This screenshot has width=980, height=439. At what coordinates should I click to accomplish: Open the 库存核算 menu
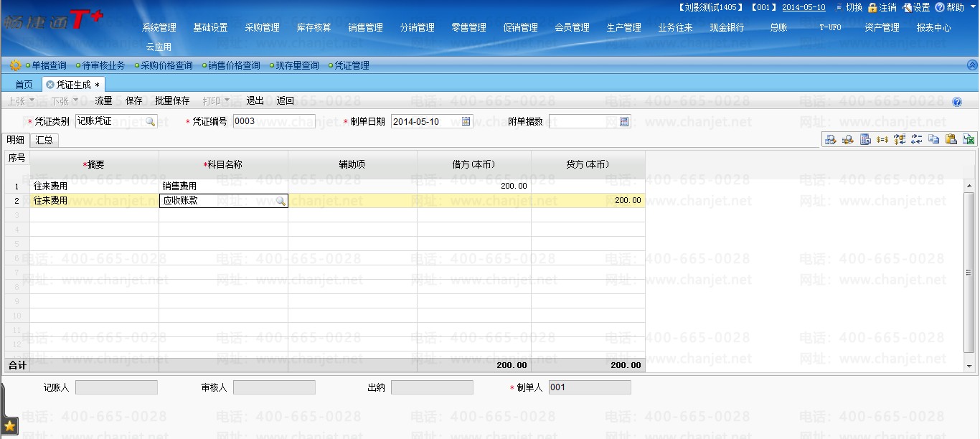click(314, 28)
